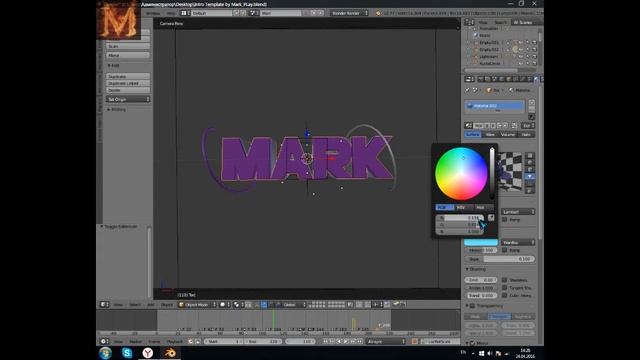Enable the diffuse Ramp checkbox
Screen dimensions: 640x360
click(505, 220)
